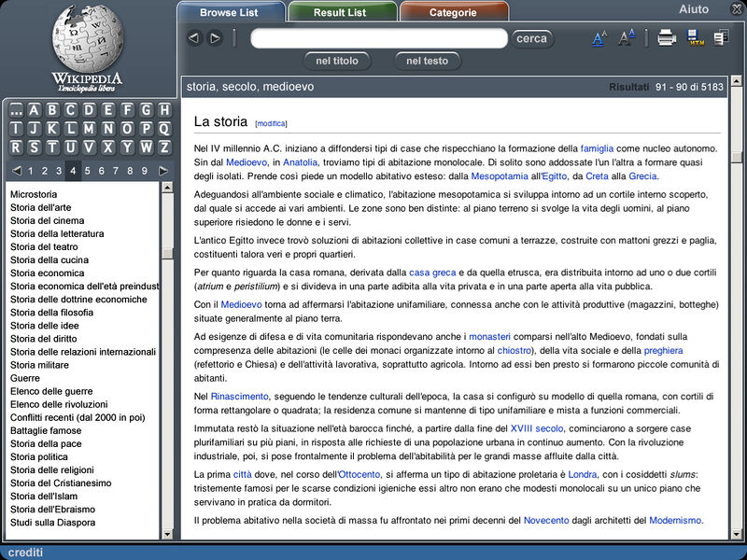
Task: Select 'Storia militare' in the sidebar list
Action: pos(37,365)
